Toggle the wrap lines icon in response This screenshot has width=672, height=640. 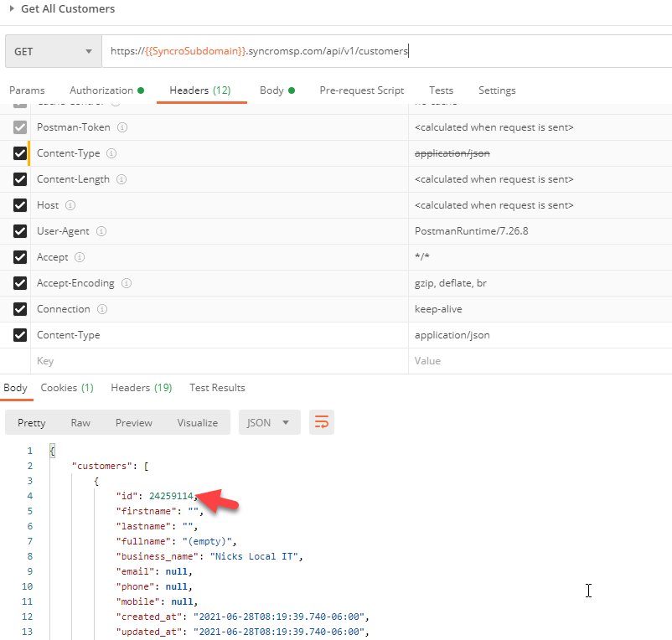(322, 422)
